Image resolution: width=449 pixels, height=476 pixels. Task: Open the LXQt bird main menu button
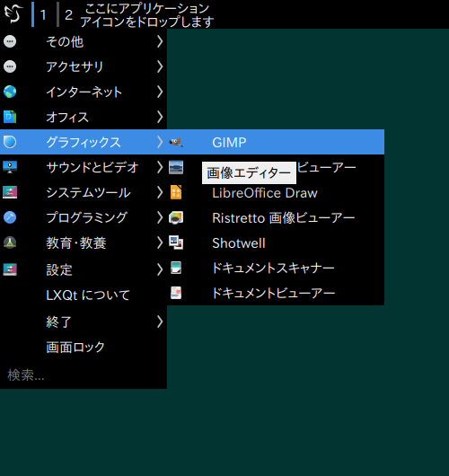pos(13,14)
